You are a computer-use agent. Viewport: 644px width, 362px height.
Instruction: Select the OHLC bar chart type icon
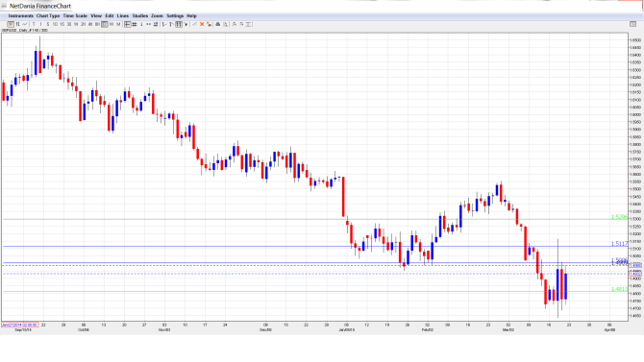point(17,24)
